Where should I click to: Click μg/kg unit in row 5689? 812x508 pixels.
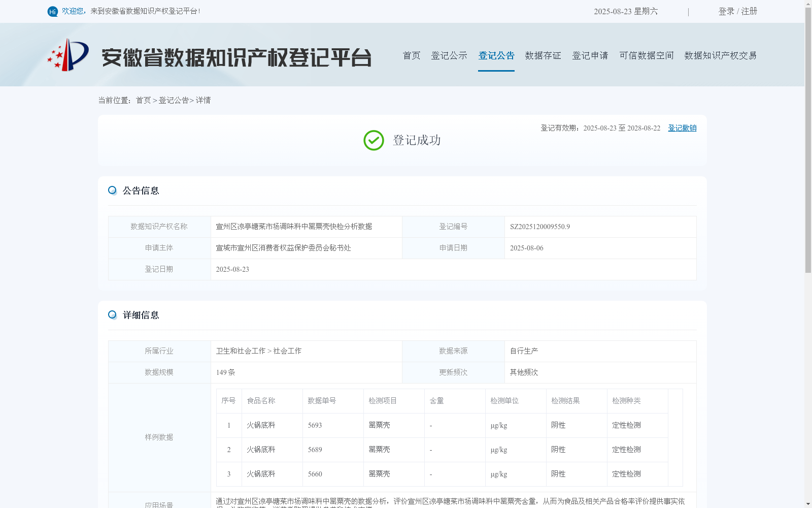(x=498, y=450)
